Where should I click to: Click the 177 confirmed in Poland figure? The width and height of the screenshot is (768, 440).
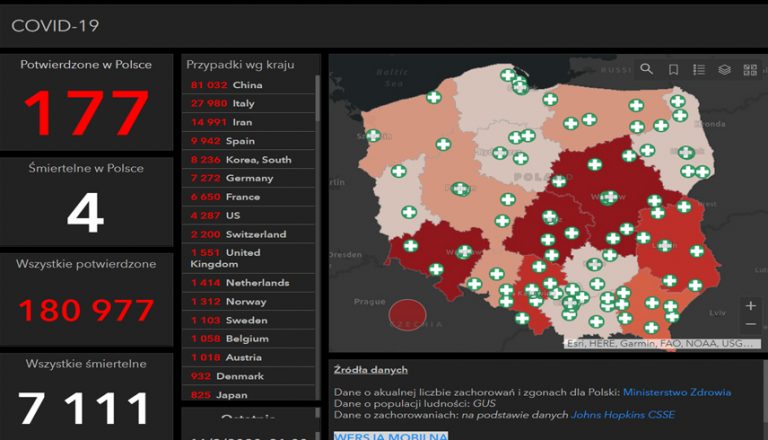[x=86, y=113]
